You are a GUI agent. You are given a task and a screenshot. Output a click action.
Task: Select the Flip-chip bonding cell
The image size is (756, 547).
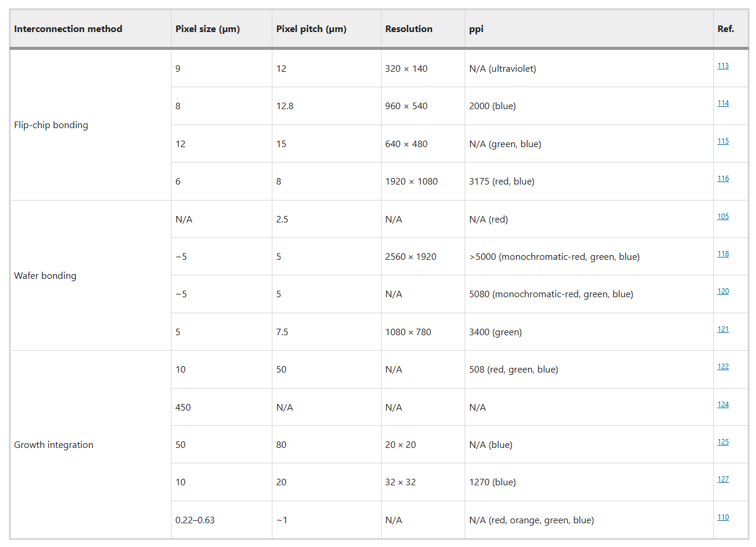(51, 125)
